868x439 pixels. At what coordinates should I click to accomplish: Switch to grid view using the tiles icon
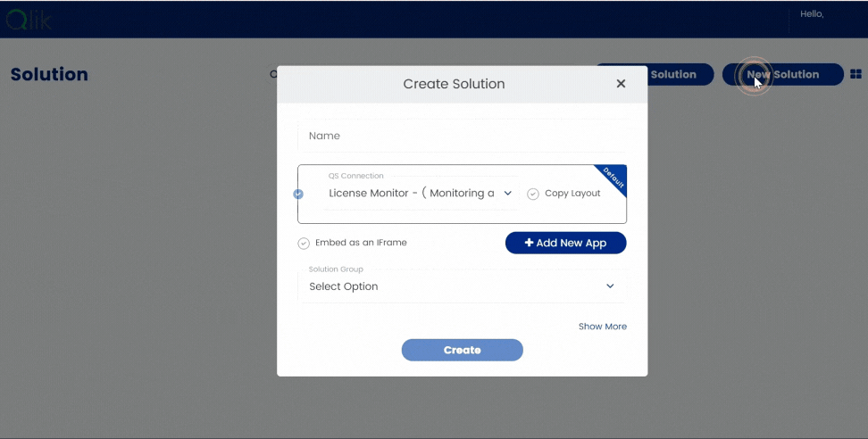click(855, 74)
